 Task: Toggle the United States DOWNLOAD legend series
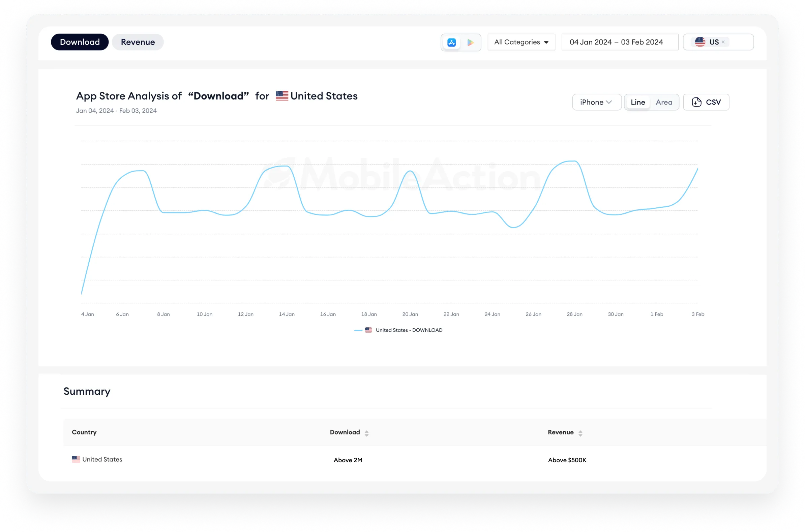(409, 330)
